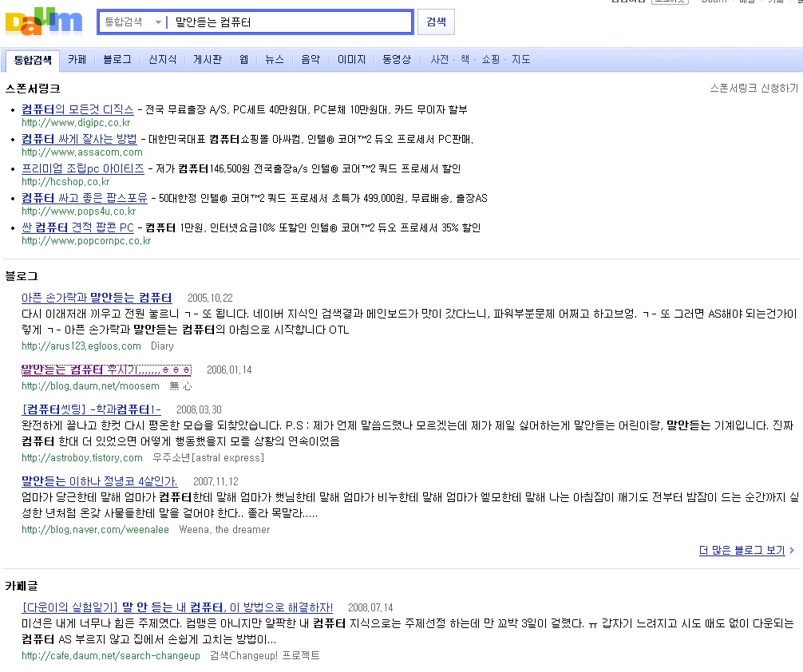The image size is (803, 672).
Task: Open the 사전 tab
Action: (439, 59)
